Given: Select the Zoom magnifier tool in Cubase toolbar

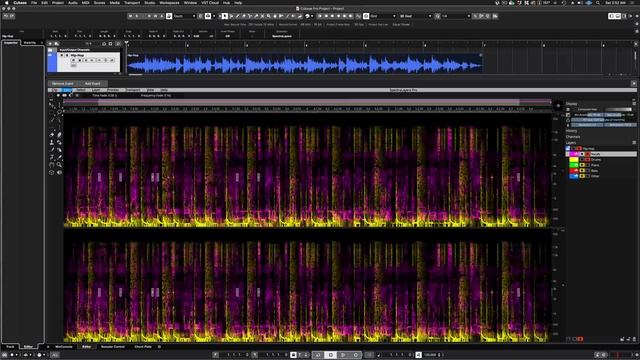Looking at the screenshot, I should (269, 16).
